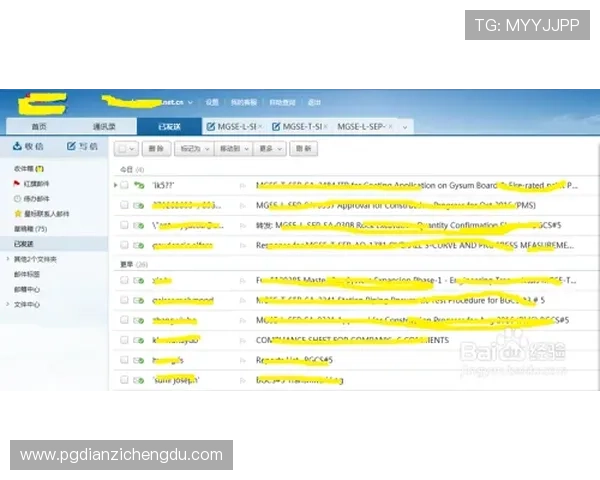This screenshot has width=600, height=480.
Task: Click mail status icon in S-CURVE row
Action: (139, 245)
